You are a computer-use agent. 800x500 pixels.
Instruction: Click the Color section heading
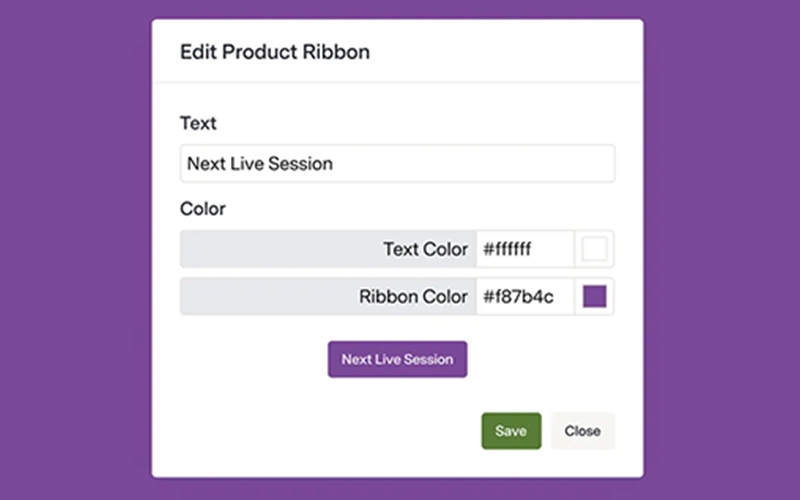[203, 210]
